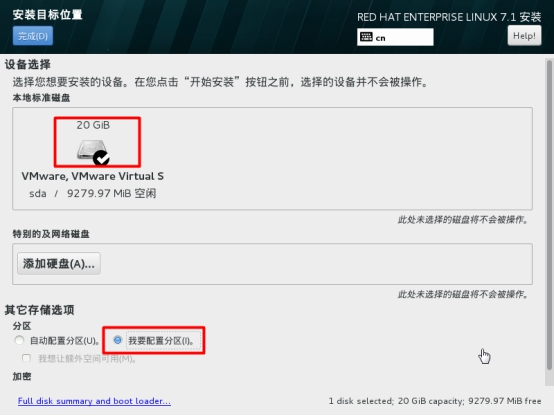Click the 1 disk selected status text

point(435,401)
